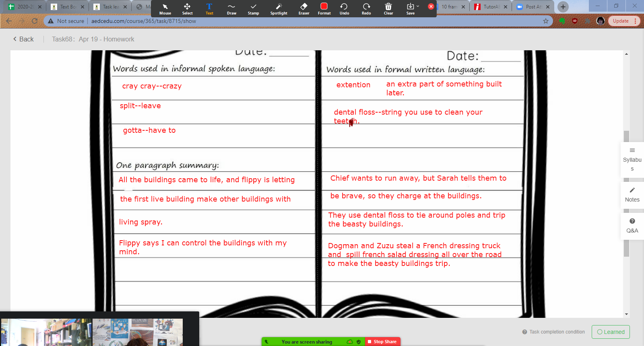
Task: Click the word 'extention' in the worksheet
Action: (353, 85)
